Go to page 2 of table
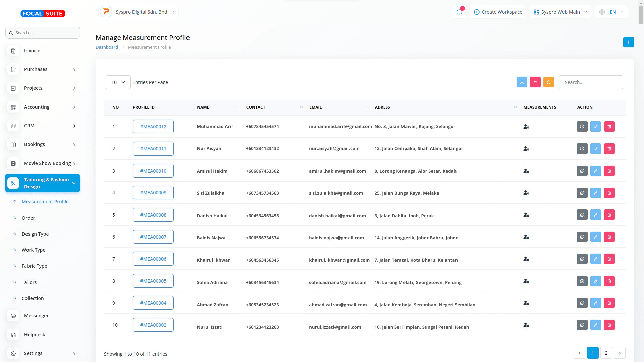 [x=606, y=353]
